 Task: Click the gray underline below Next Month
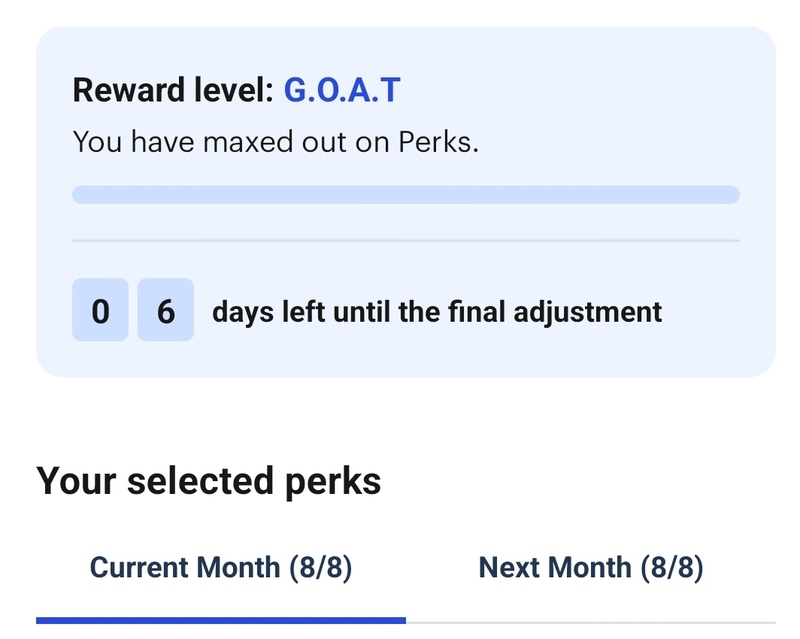click(591, 622)
